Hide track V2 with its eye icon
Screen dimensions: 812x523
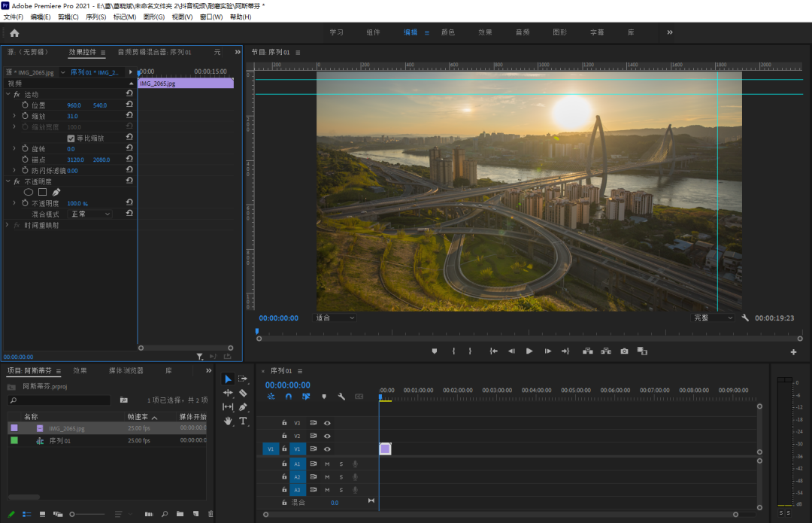[327, 436]
